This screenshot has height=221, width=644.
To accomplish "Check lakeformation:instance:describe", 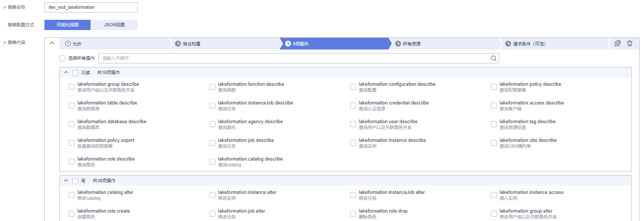I will pyautogui.click(x=353, y=143).
